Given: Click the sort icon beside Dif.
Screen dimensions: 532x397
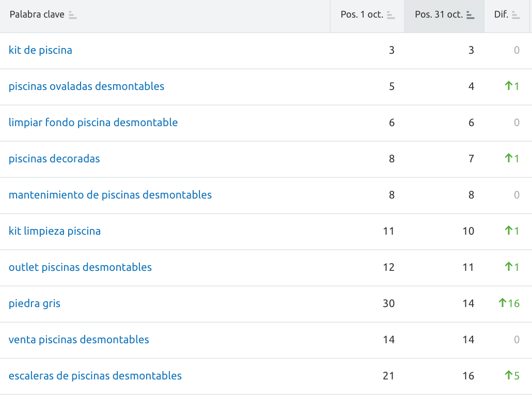Looking at the screenshot, I should coord(515,15).
